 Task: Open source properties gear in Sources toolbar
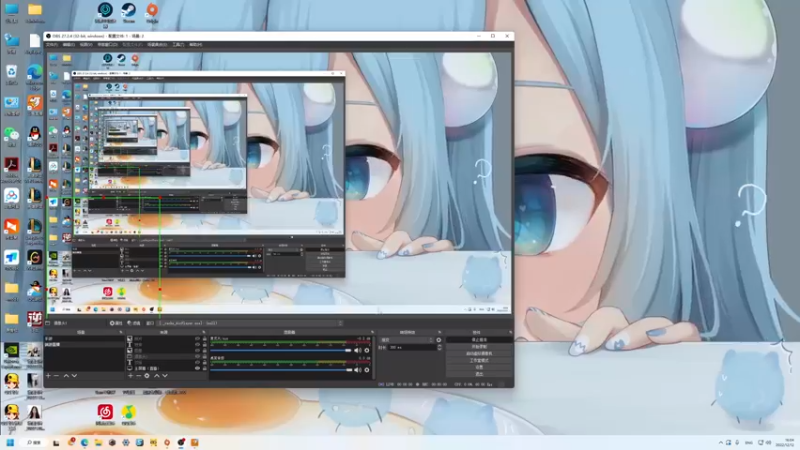(147, 376)
